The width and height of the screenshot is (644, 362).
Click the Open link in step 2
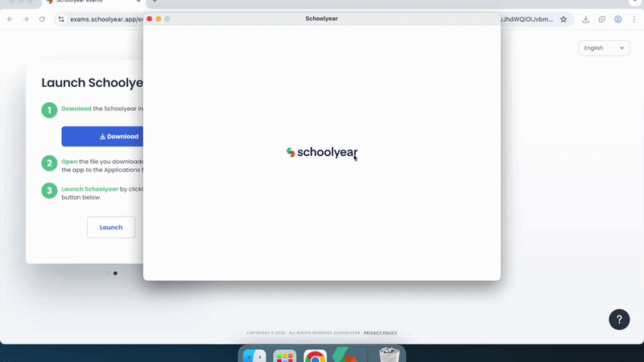69,162
